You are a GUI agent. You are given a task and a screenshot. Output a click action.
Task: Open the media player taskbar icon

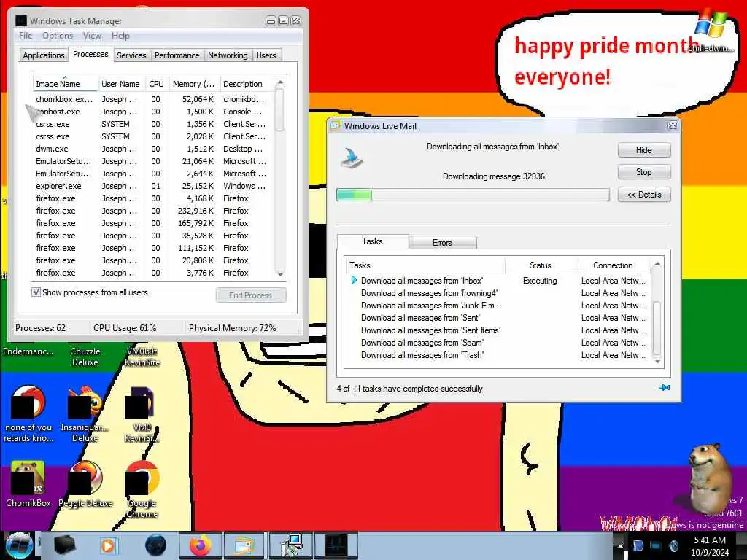click(x=108, y=545)
